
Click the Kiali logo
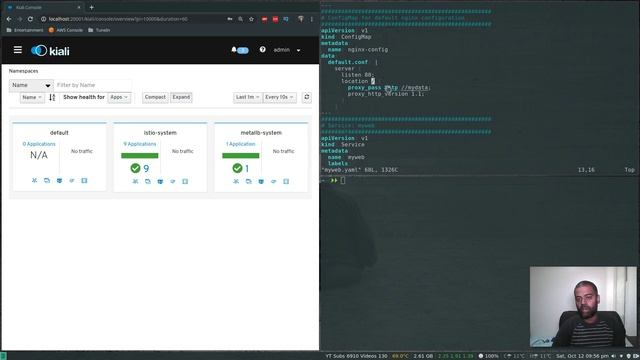(x=50, y=51)
